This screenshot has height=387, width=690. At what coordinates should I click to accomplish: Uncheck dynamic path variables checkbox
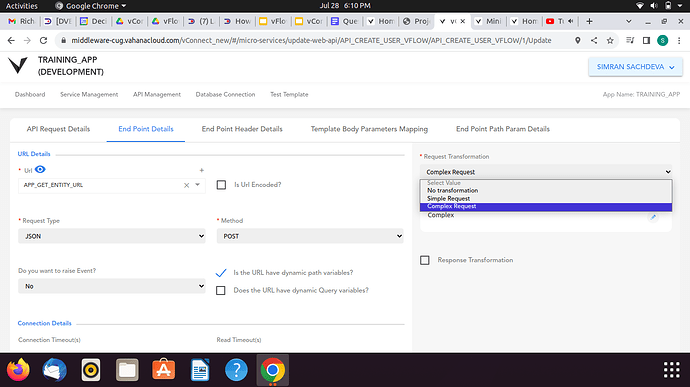point(221,273)
